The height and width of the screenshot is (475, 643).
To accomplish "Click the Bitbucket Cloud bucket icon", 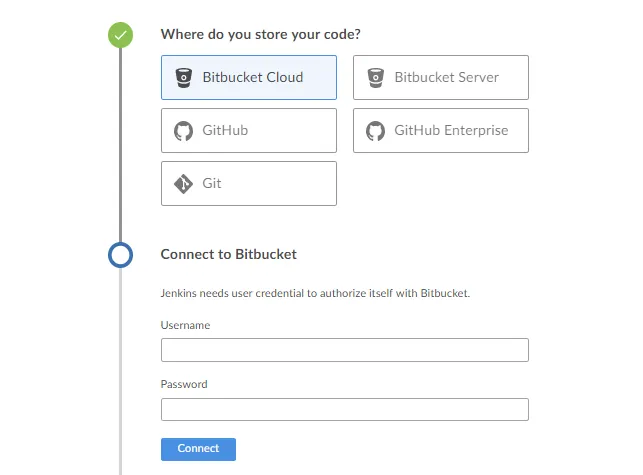I will coord(184,77).
